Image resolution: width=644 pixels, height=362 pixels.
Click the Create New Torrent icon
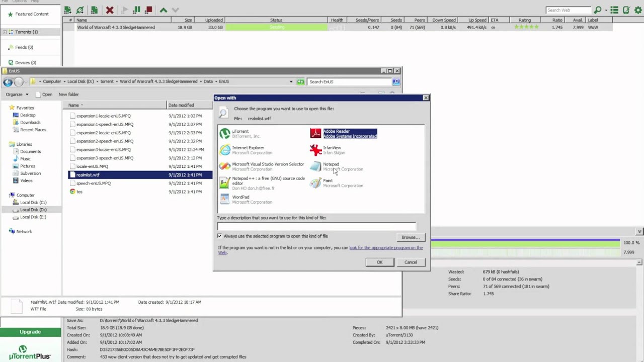click(x=94, y=10)
